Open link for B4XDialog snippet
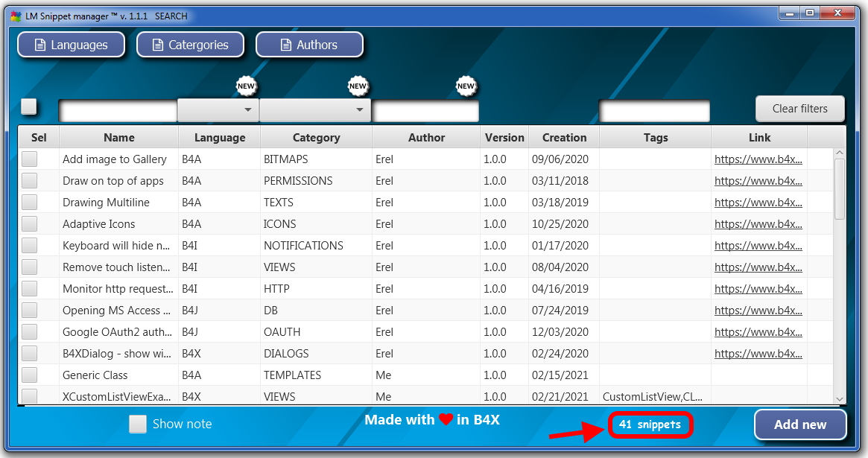Screen dimensions: 868x458 coord(758,354)
